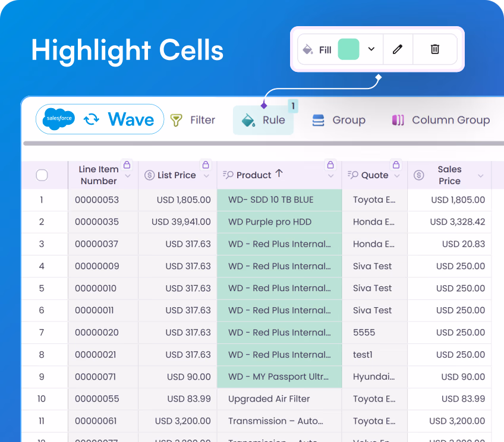Expand Line Item Number column menu chevron
This screenshot has height=442, width=504.
click(x=128, y=176)
